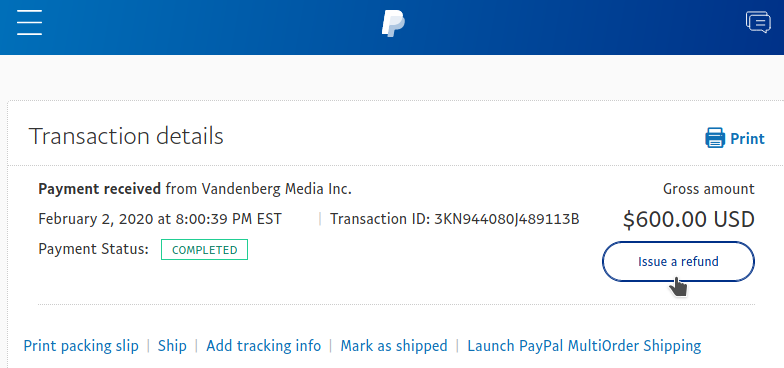Click the February 2, 2020 timestamp
Viewport: 784px width, 368px height.
pyautogui.click(x=160, y=219)
